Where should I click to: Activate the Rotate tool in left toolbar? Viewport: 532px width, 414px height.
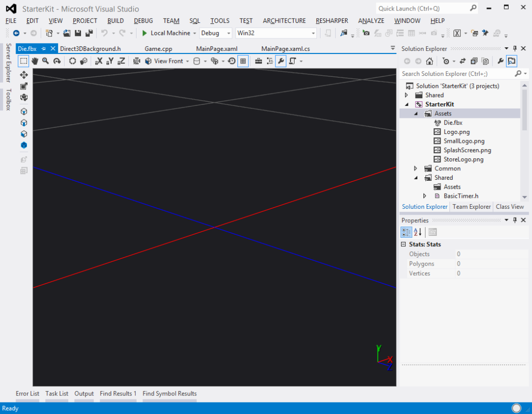23,98
